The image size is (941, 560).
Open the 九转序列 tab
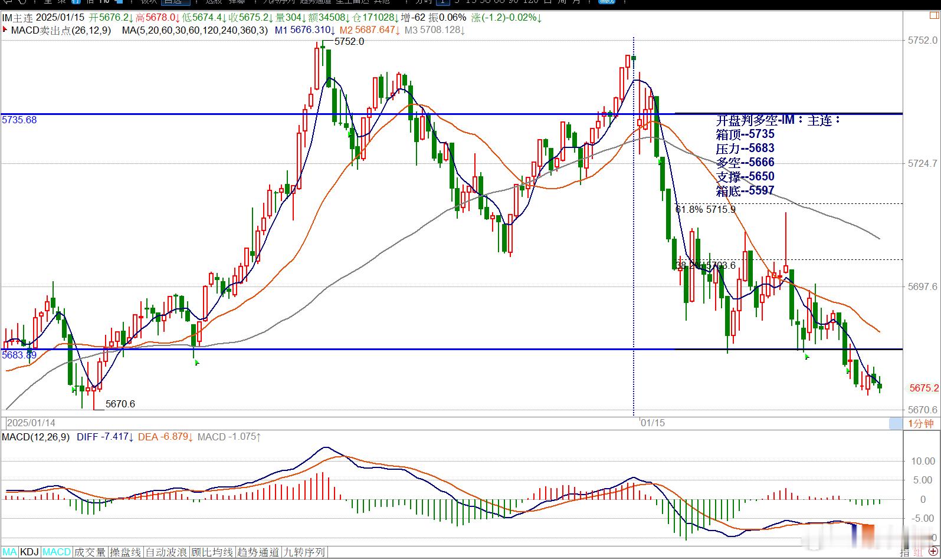(304, 552)
